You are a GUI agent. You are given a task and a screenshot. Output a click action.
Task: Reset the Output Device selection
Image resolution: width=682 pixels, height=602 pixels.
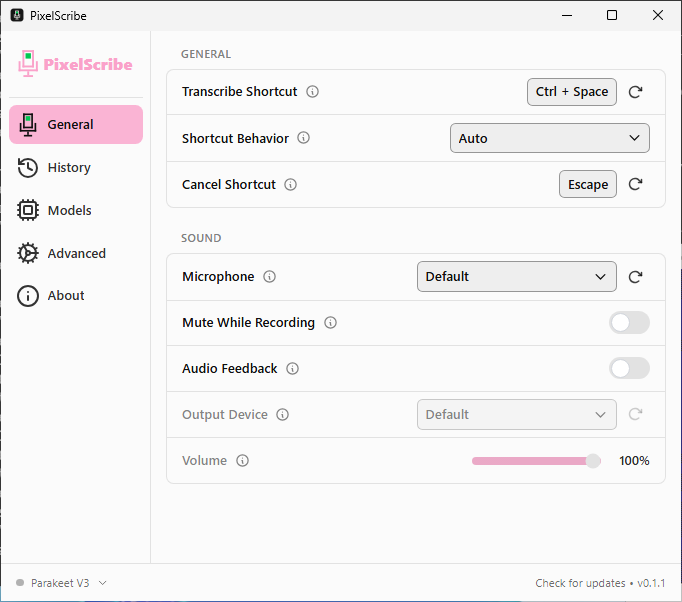coord(635,414)
